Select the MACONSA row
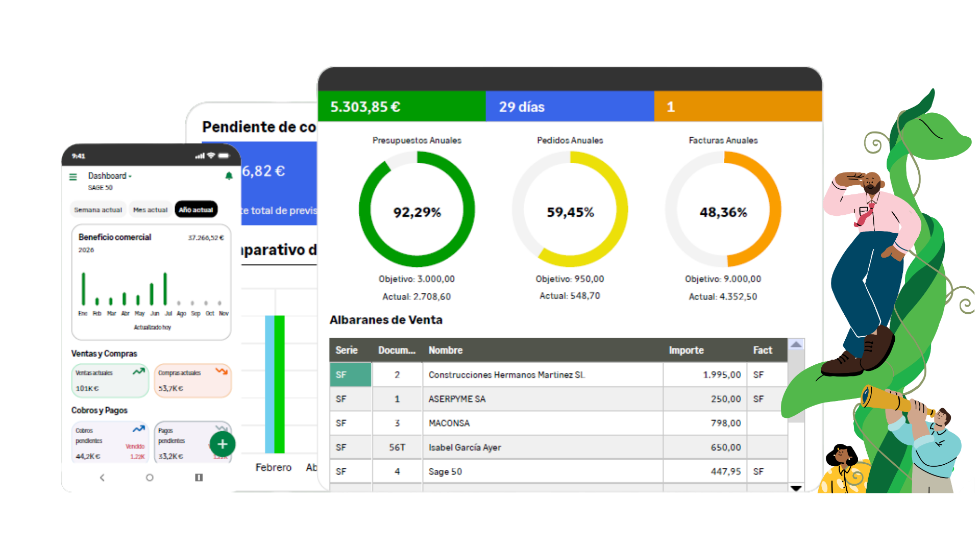Viewport: 980px width, 551px height. coord(558,423)
